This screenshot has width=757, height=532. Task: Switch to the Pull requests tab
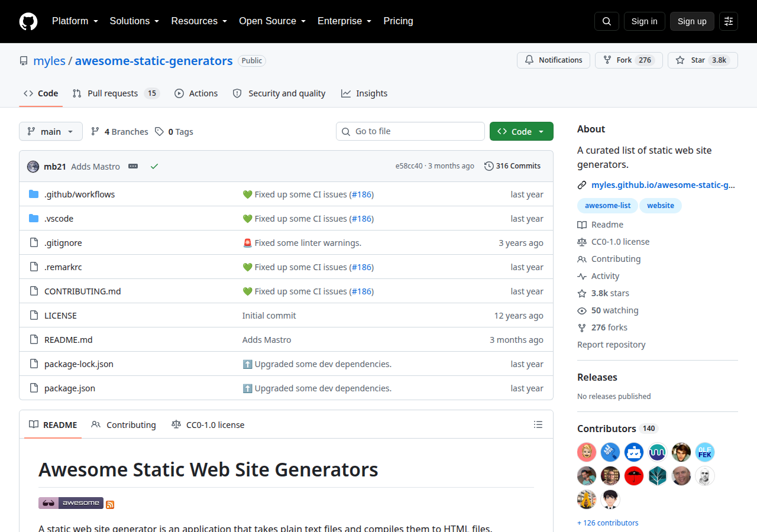[116, 93]
